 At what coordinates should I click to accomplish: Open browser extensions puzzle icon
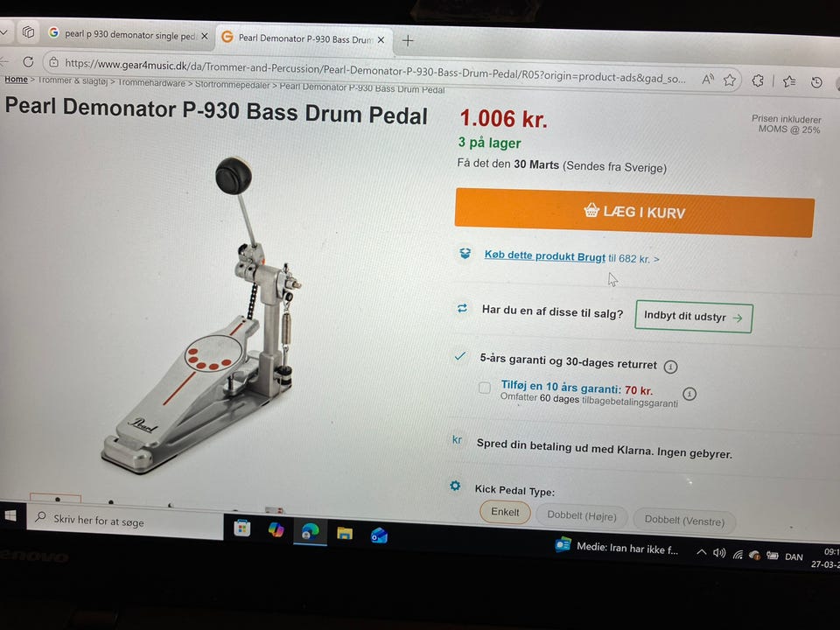click(758, 80)
